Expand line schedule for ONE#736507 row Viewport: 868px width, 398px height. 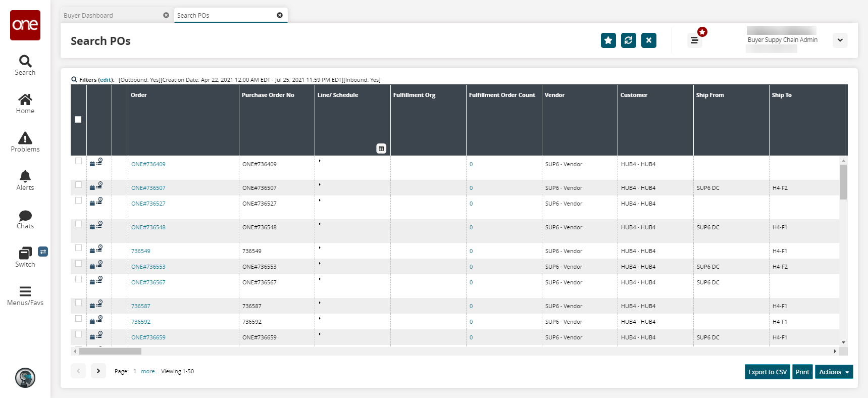(320, 185)
